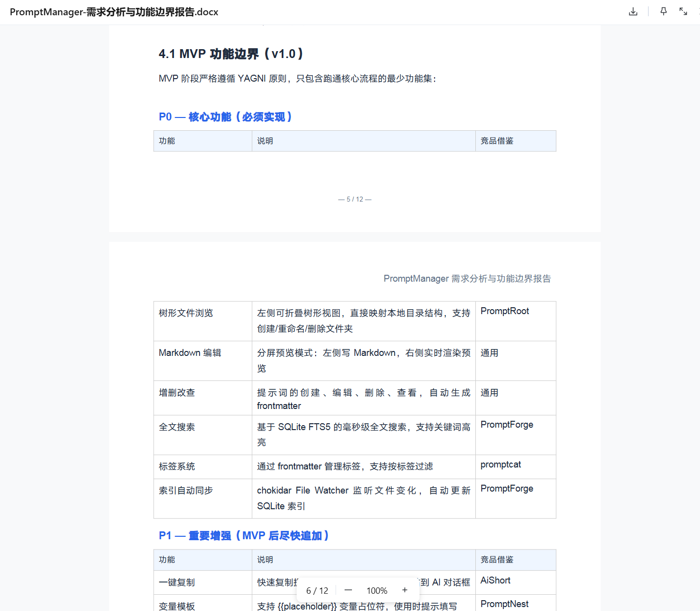Select the P0 — 核心功能 heading
This screenshot has width=700, height=611.
[225, 117]
